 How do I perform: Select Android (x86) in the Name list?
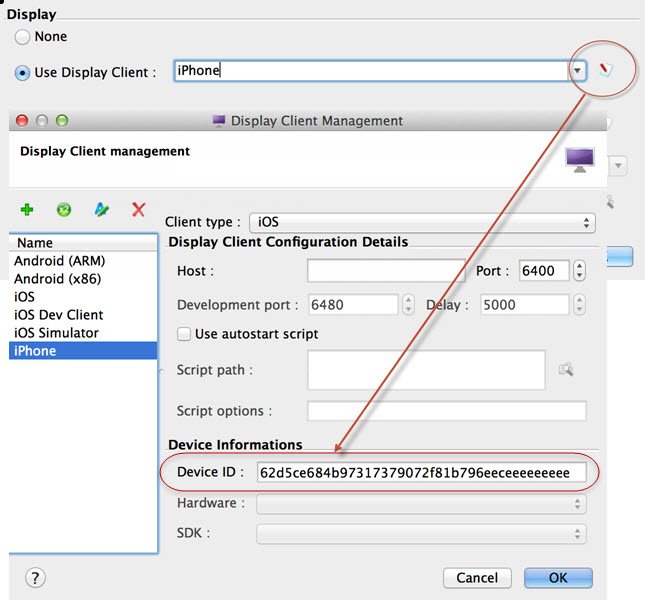pos(57,279)
